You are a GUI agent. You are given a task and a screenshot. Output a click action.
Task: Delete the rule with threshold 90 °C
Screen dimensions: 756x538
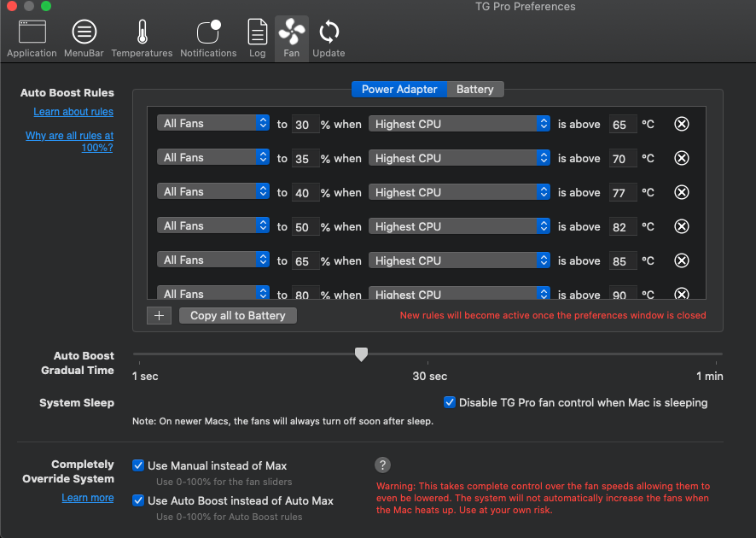681,294
